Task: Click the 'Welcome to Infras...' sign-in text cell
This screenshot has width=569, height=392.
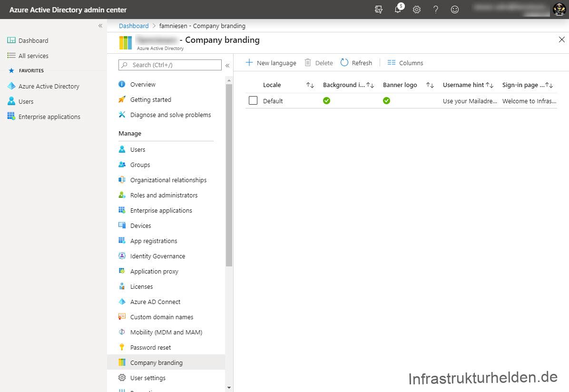Action: [x=529, y=101]
